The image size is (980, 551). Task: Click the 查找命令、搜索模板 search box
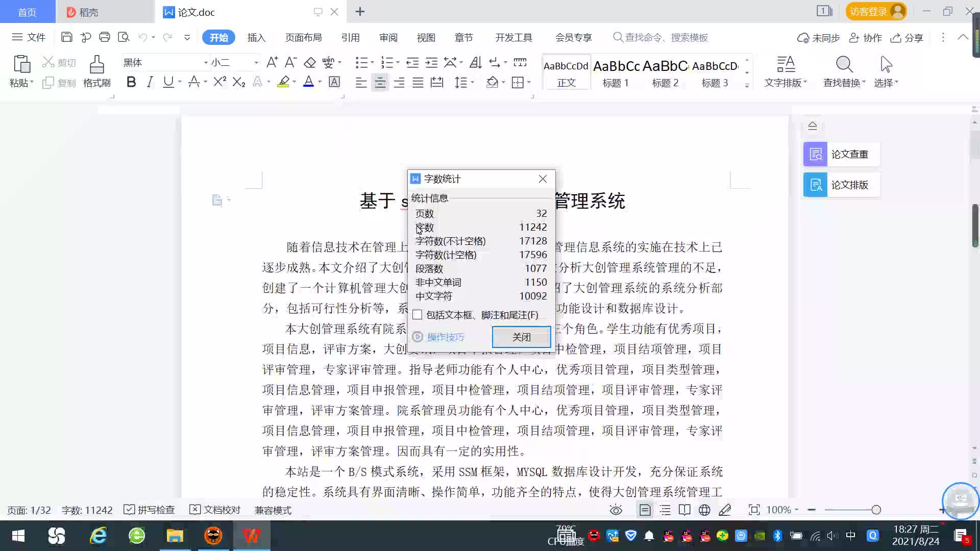pyautogui.click(x=660, y=37)
